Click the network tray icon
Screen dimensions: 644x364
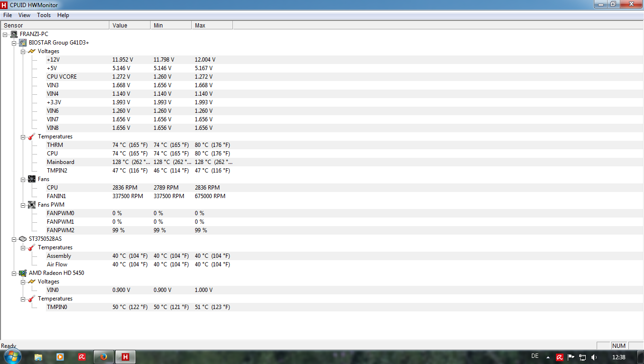(x=582, y=357)
